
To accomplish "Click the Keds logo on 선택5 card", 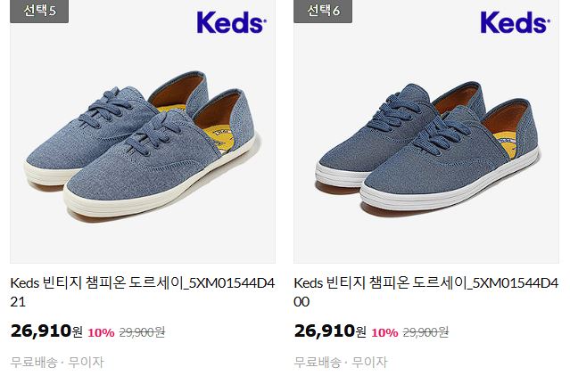I will [232, 22].
